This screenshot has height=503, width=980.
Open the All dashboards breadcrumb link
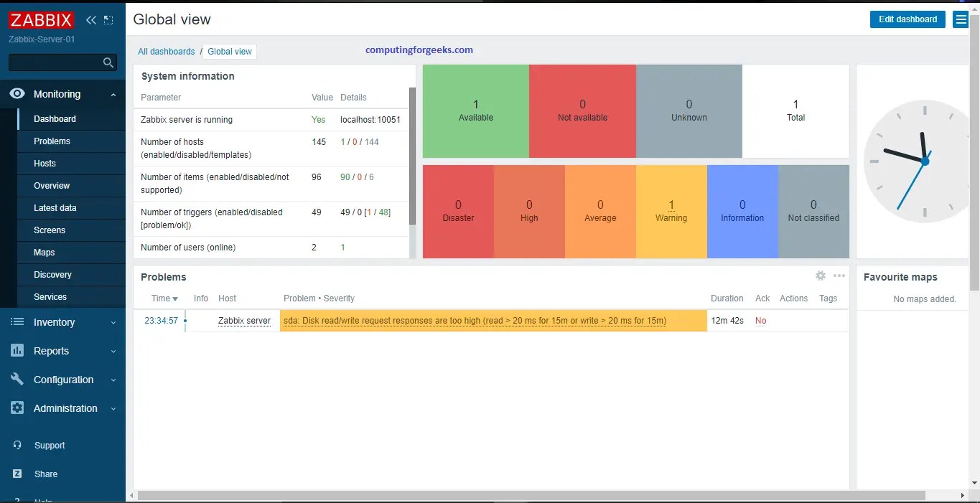click(x=167, y=51)
